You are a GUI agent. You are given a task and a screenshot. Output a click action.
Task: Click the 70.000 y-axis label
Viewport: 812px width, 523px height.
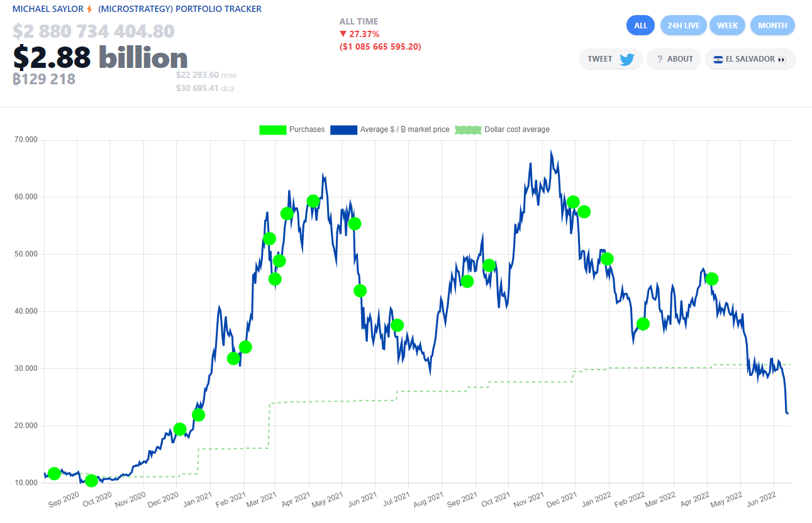pos(26,140)
